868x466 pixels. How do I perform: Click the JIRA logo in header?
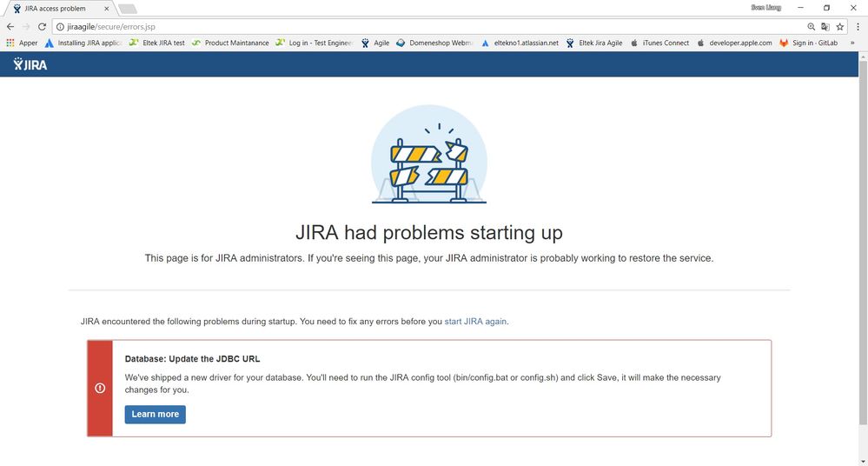[x=30, y=64]
